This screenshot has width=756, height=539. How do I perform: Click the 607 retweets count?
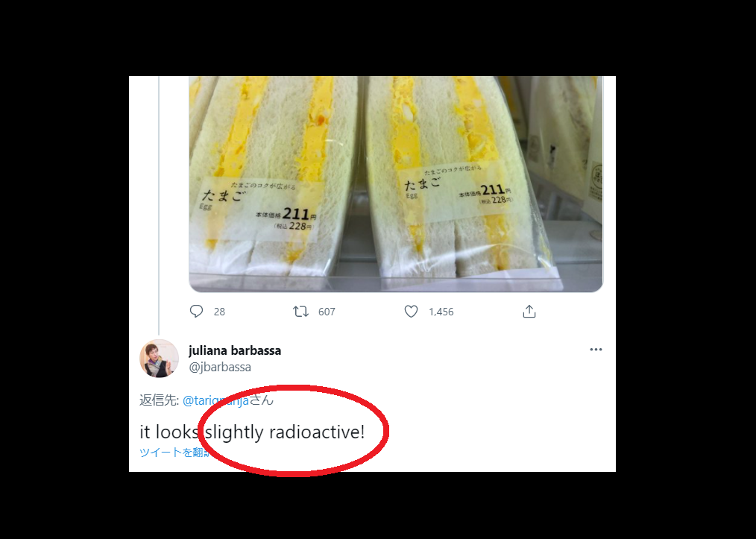(327, 312)
